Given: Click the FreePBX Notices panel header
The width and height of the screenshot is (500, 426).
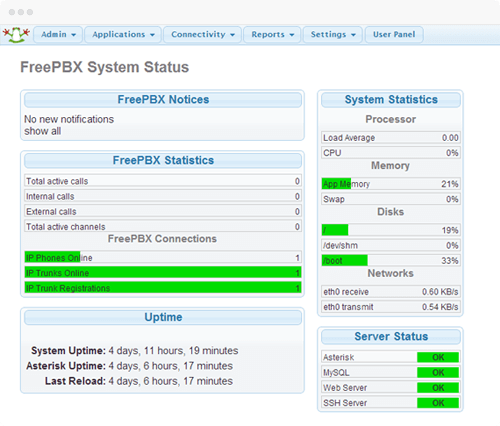Looking at the screenshot, I should tap(163, 100).
